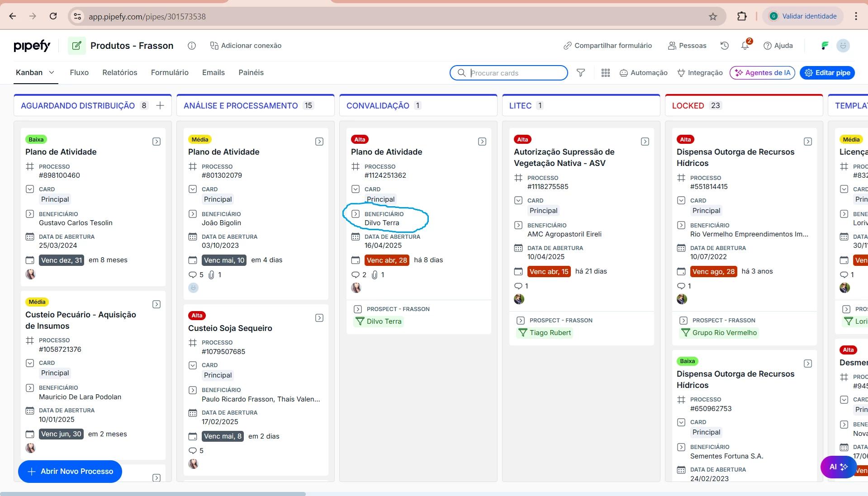Screen dimensions: 868x496
Task: Open AI assistant floating button
Action: point(838,467)
